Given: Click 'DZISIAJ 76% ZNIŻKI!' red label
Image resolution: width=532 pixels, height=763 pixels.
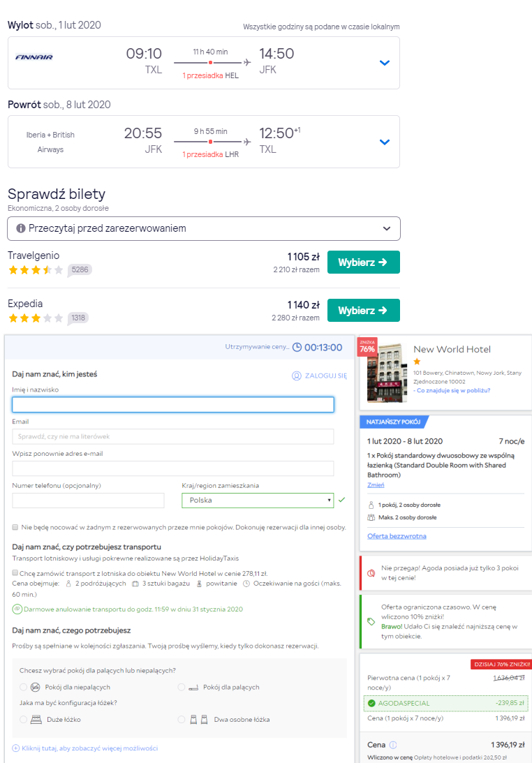Looking at the screenshot, I should (501, 664).
